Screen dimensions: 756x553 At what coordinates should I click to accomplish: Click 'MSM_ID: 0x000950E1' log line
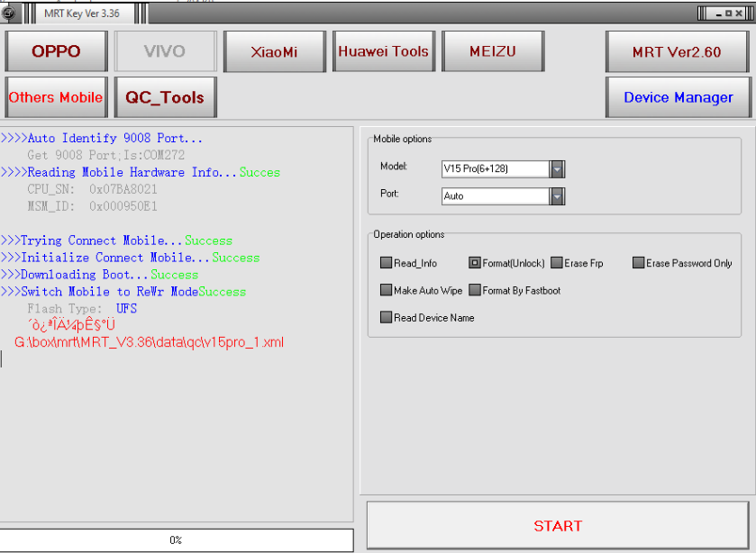92,206
